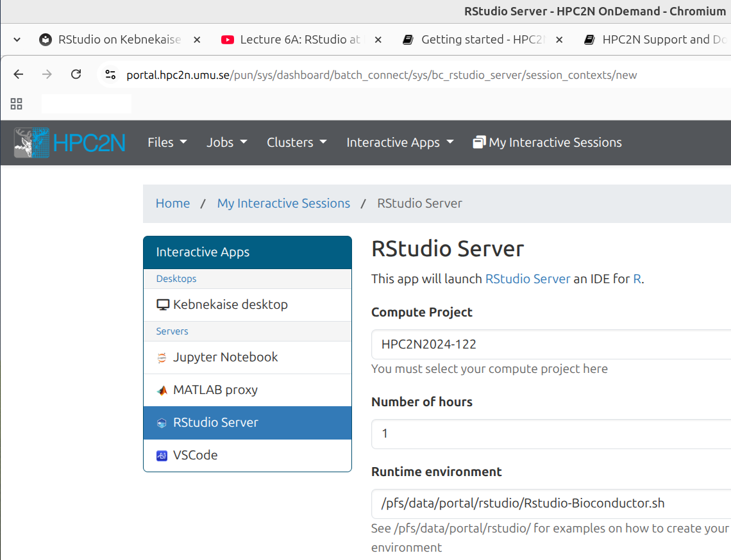Go back using the browser back arrow

click(18, 74)
